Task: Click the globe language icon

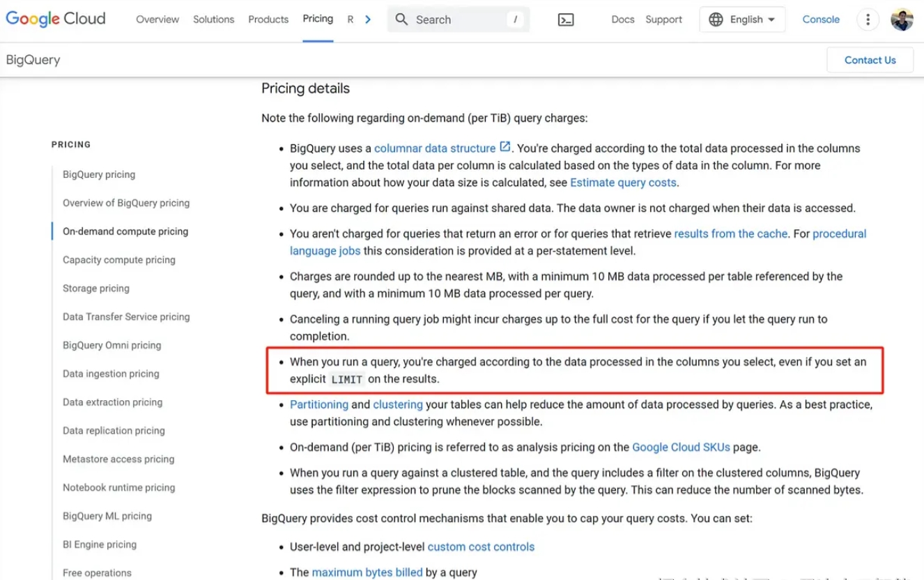Action: tap(716, 20)
